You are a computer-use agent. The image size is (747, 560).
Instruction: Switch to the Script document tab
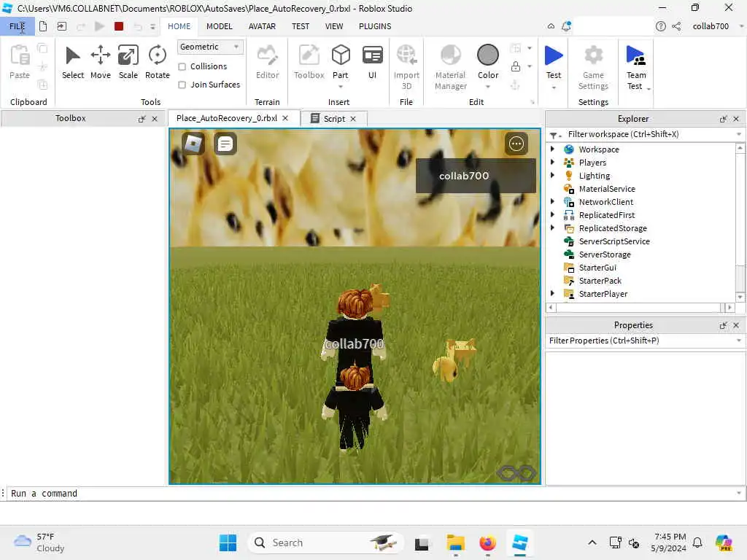[334, 119]
